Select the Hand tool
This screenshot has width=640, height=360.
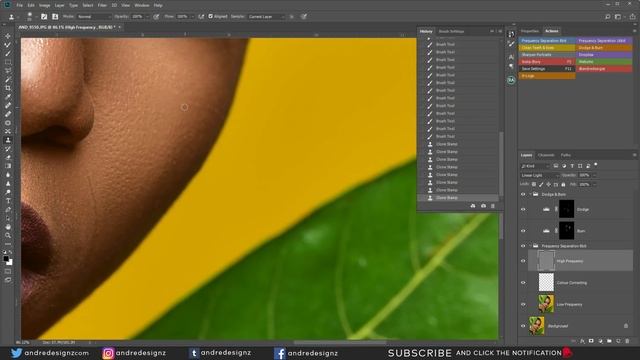coord(8,227)
